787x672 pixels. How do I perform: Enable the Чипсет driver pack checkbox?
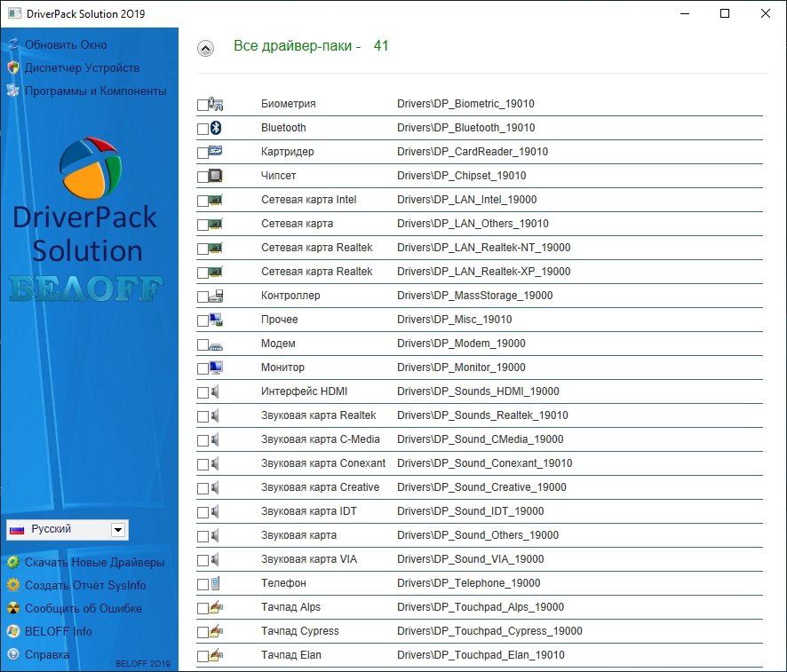click(203, 178)
